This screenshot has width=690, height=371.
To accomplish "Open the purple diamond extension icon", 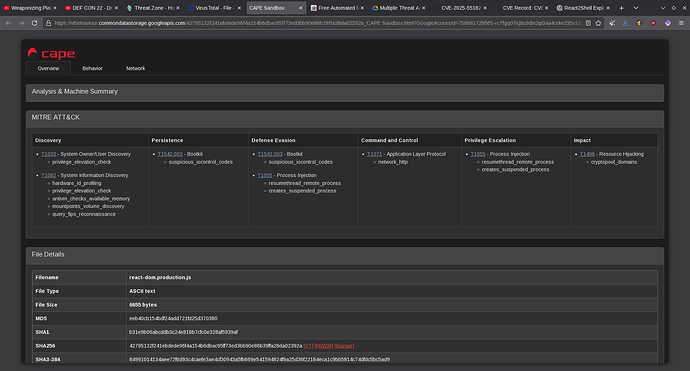I will click(668, 23).
